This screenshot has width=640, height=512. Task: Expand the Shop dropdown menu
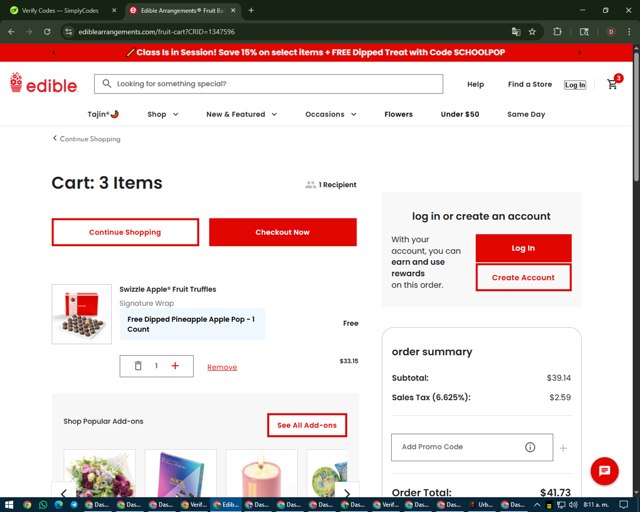163,114
